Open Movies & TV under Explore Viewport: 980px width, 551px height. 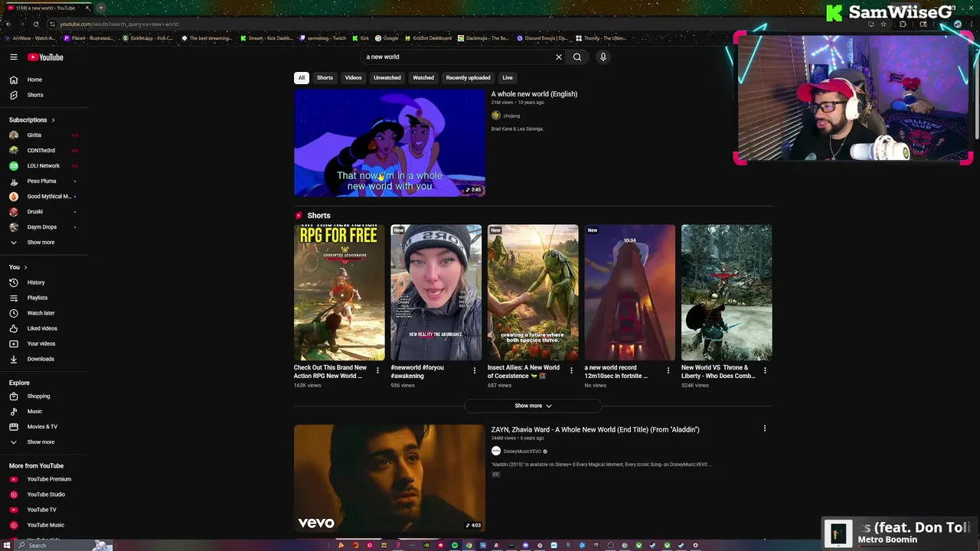[x=42, y=427]
